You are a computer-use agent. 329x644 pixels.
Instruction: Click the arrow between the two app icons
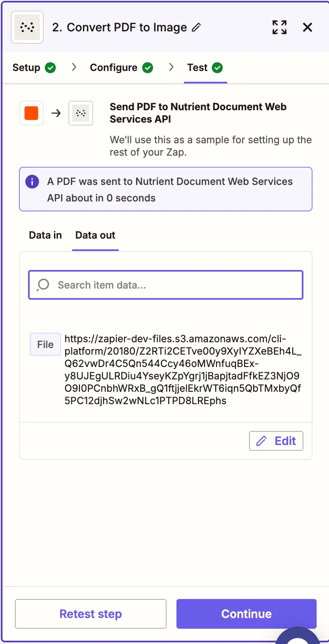click(x=56, y=113)
